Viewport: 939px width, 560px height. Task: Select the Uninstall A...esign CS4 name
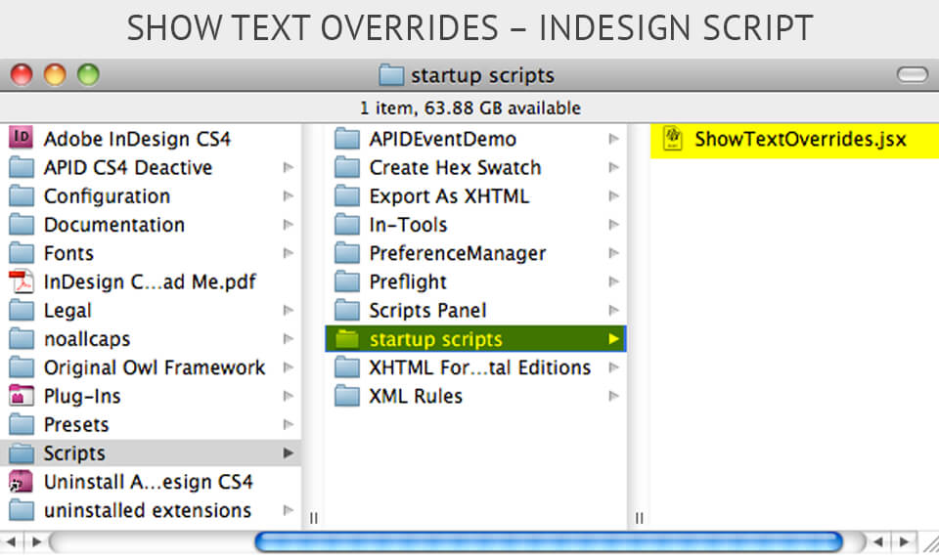tap(149, 482)
